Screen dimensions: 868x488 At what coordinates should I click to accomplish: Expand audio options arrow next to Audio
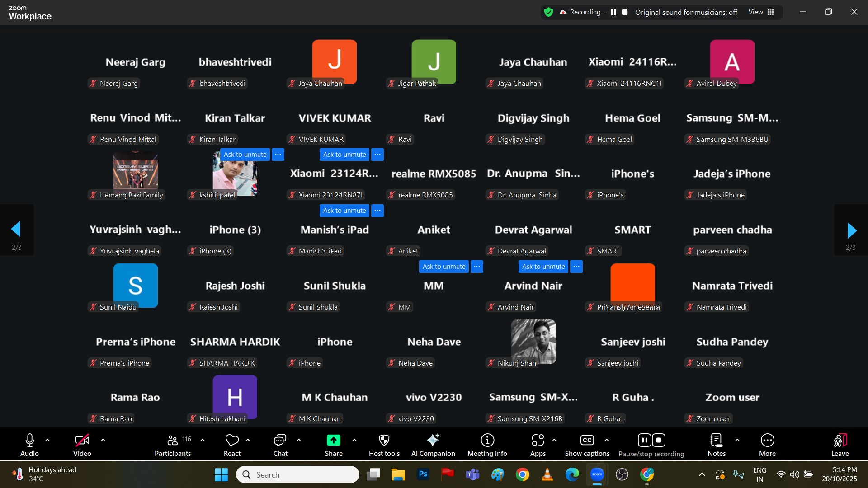coord(47,440)
